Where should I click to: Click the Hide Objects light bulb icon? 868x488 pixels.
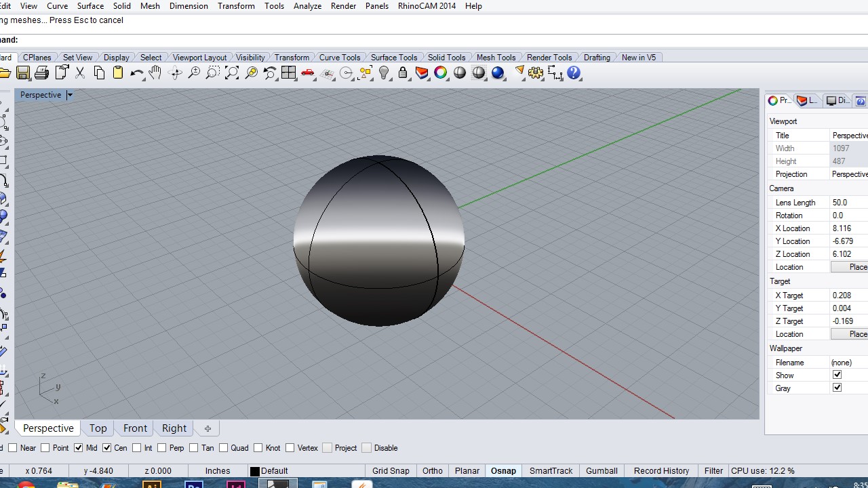click(384, 73)
